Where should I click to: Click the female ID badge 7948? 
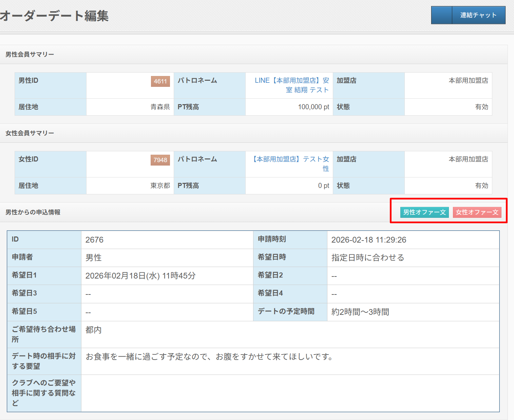160,160
